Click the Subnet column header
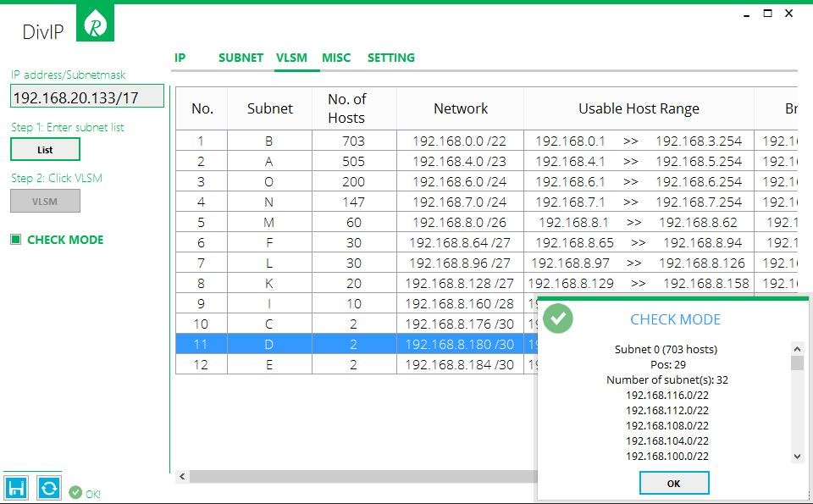The image size is (813, 504). tap(269, 108)
